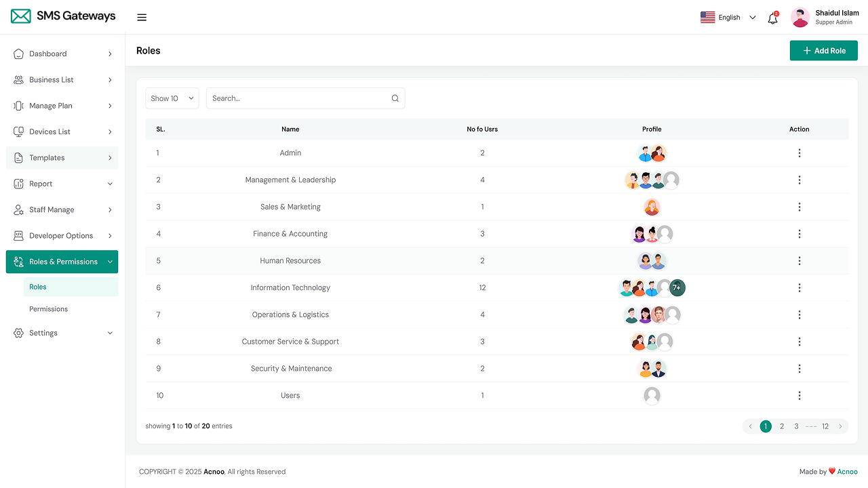
Task: Click the search magnifier icon
Action: click(395, 98)
